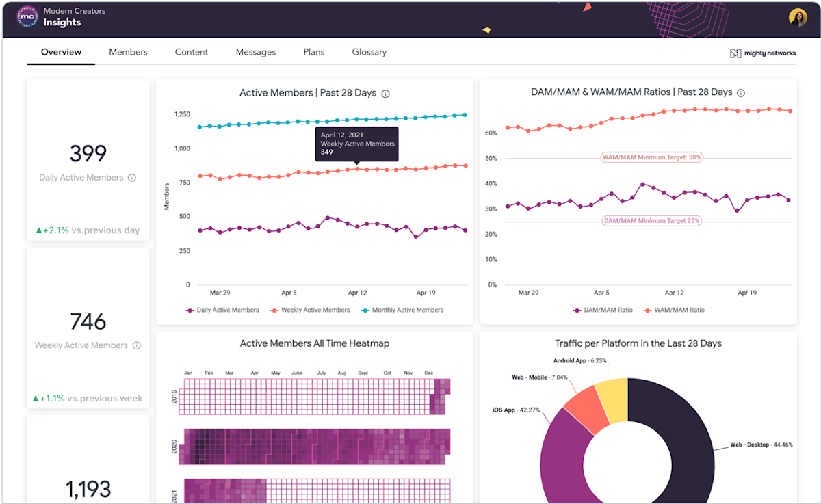The width and height of the screenshot is (821, 504).
Task: Select the Plans tab
Action: (x=314, y=52)
